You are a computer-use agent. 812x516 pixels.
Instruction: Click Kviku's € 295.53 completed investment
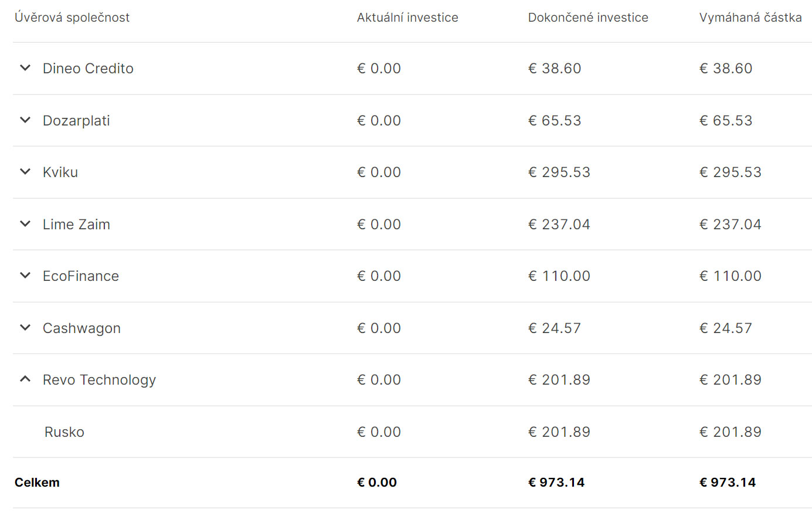[559, 172]
